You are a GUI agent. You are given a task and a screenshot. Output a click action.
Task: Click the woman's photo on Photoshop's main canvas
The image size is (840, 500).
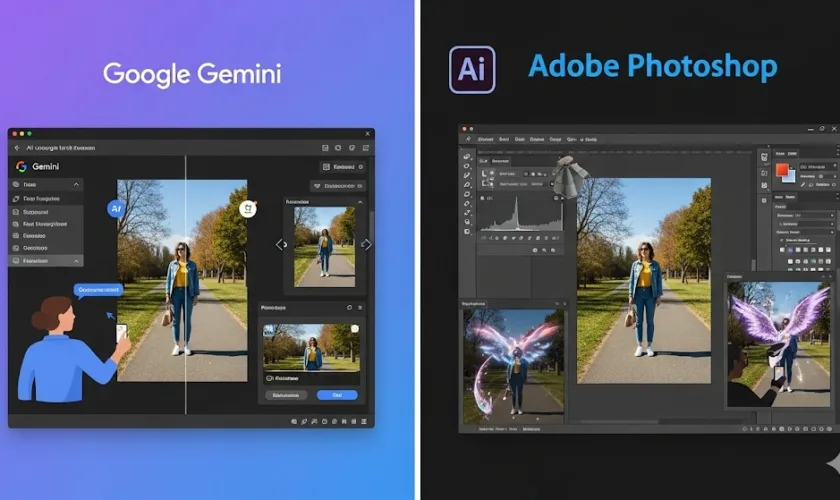[x=644, y=281]
